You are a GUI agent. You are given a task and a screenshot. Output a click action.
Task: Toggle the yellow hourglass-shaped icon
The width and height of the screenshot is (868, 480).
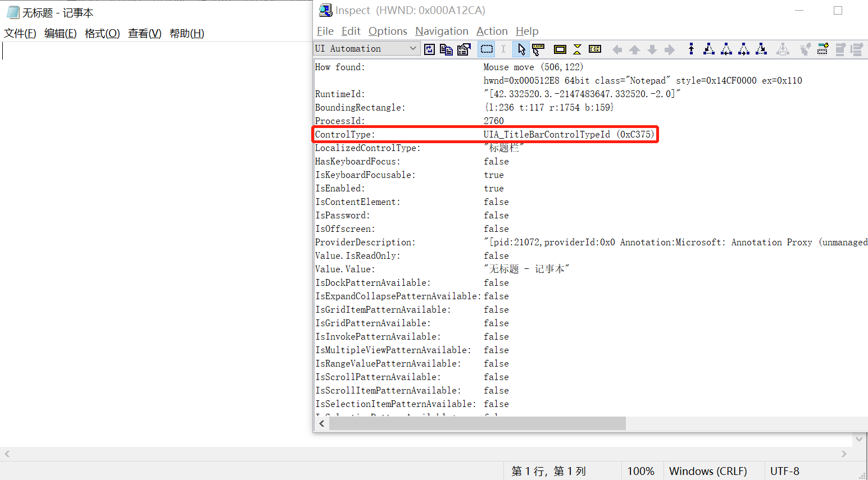577,49
